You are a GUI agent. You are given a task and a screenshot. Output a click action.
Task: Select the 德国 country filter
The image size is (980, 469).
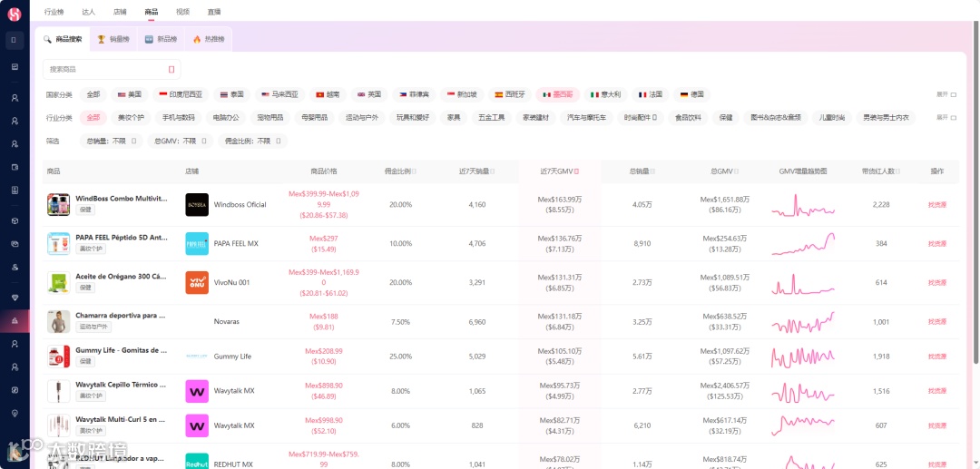coord(692,95)
